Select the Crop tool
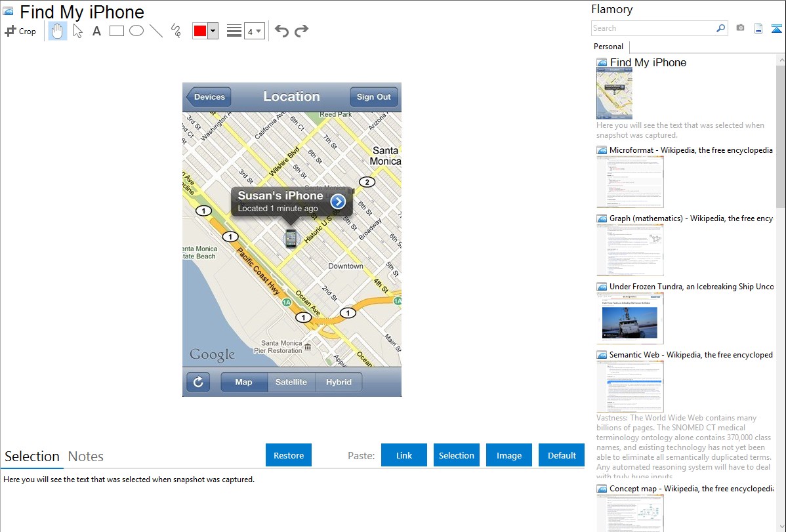 point(20,31)
